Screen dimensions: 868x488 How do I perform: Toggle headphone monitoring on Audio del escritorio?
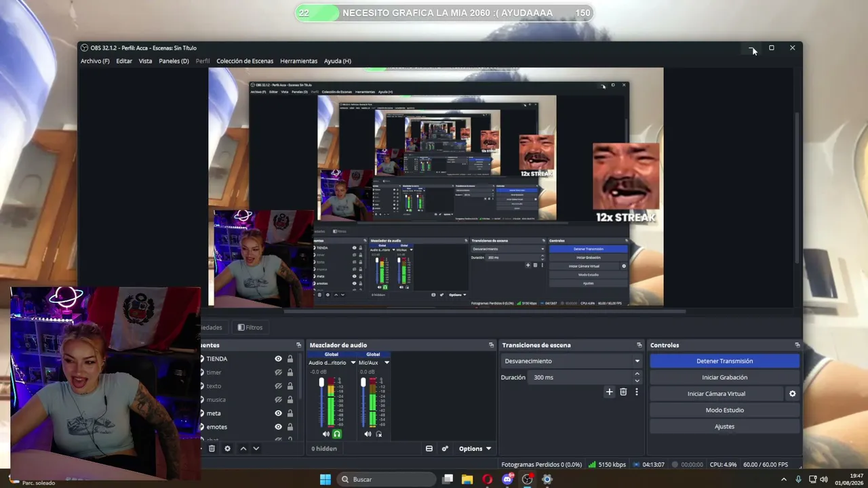coord(337,434)
